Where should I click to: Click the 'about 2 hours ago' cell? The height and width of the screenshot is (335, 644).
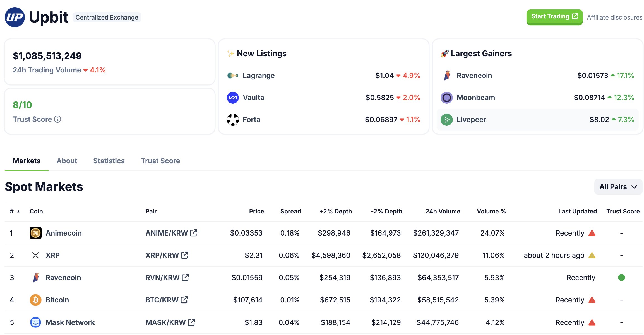click(x=554, y=255)
